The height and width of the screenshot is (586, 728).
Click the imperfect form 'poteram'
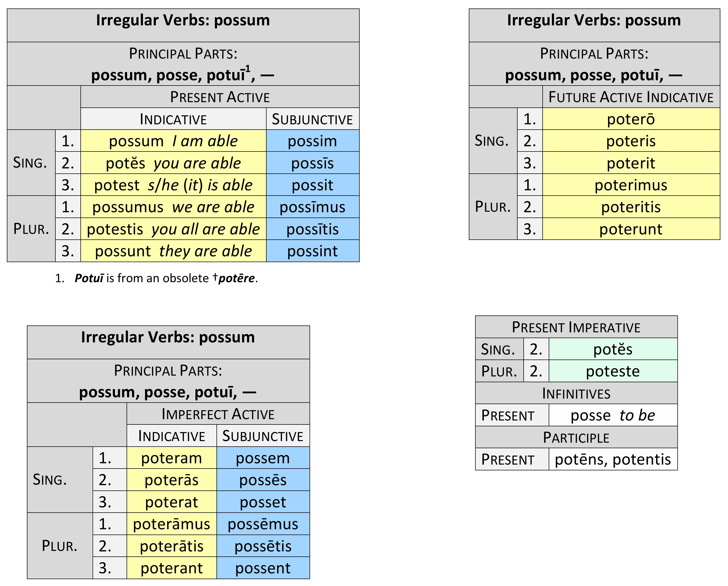(x=172, y=458)
